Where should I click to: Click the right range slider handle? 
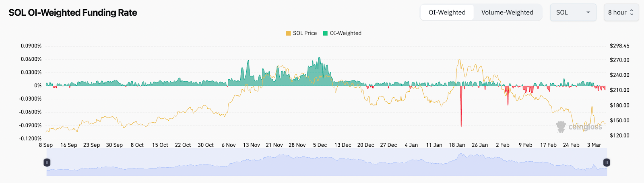tap(607, 162)
